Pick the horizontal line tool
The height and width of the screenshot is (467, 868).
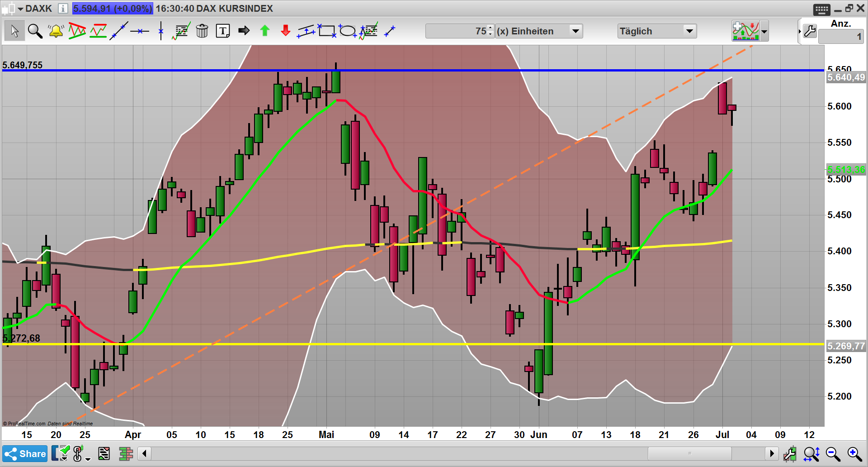140,31
